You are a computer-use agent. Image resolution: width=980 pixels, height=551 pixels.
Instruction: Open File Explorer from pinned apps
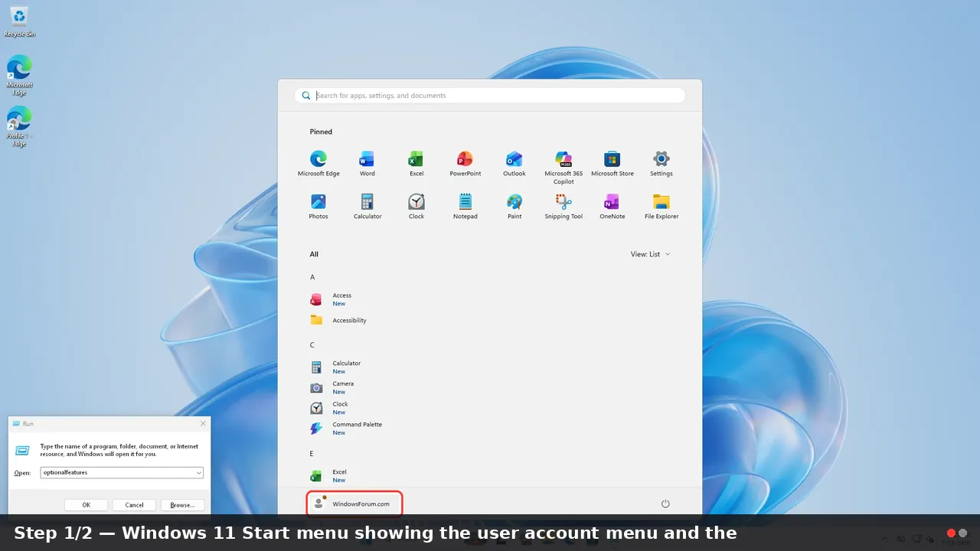point(661,207)
